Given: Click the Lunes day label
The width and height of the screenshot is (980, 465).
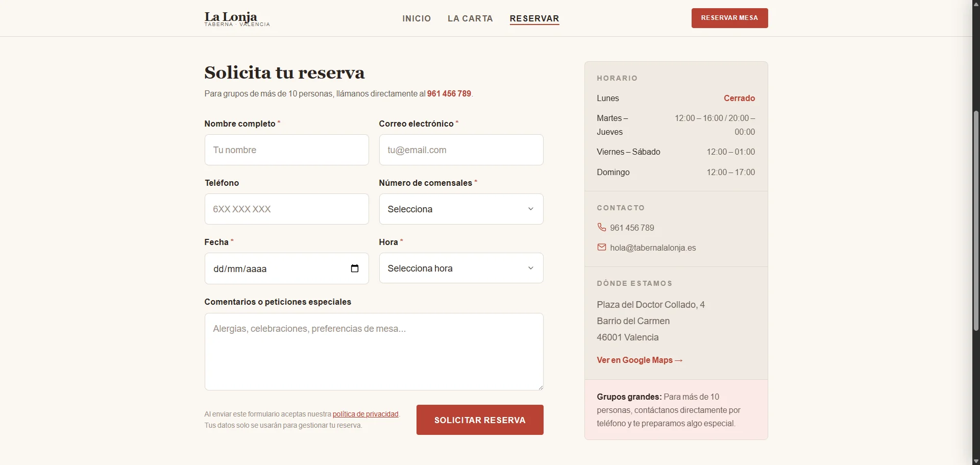Looking at the screenshot, I should pos(607,98).
